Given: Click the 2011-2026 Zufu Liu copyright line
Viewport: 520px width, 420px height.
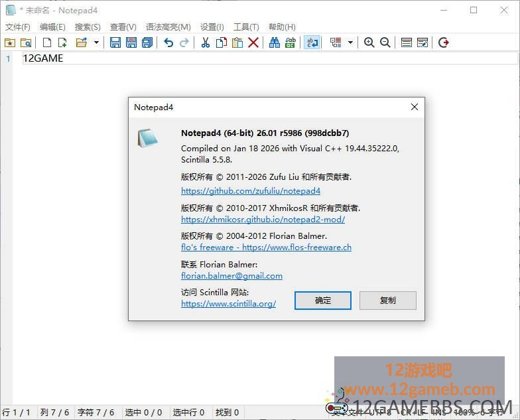Looking at the screenshot, I should tap(267, 176).
